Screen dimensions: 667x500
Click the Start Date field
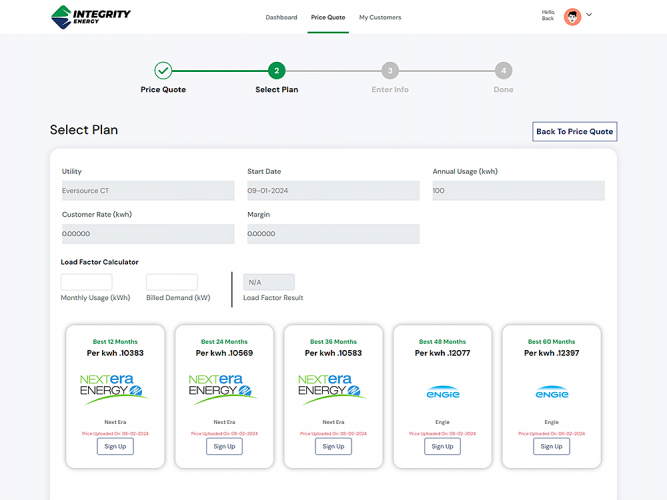333,191
